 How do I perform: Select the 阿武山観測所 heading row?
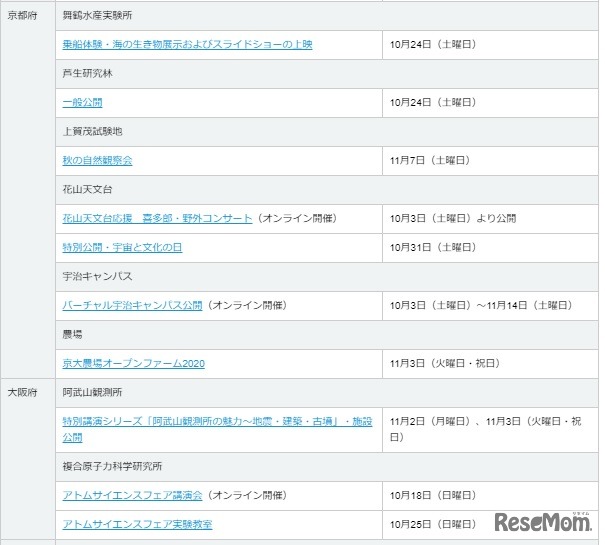click(x=327, y=393)
